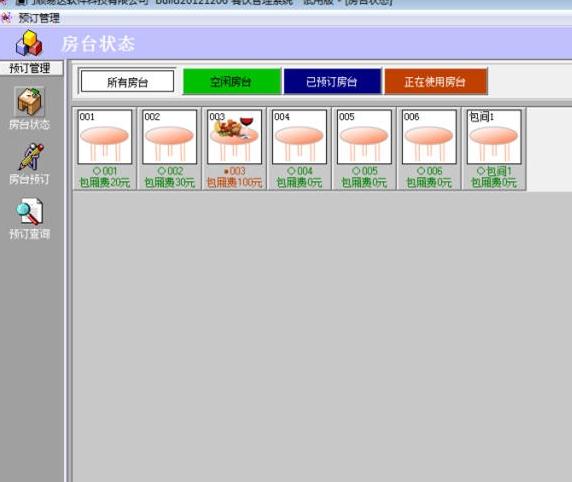Select table 005 icon
Image resolution: width=572 pixels, height=482 pixels.
364,137
